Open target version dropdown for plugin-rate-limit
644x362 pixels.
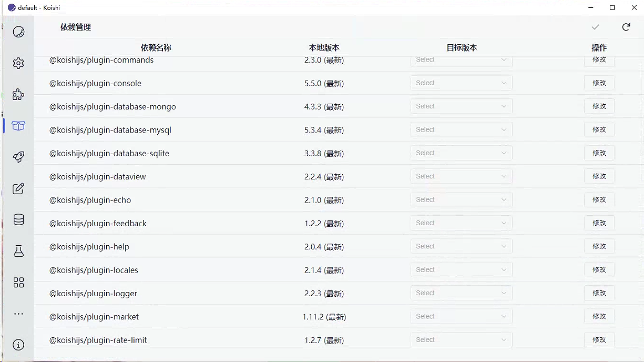461,339
